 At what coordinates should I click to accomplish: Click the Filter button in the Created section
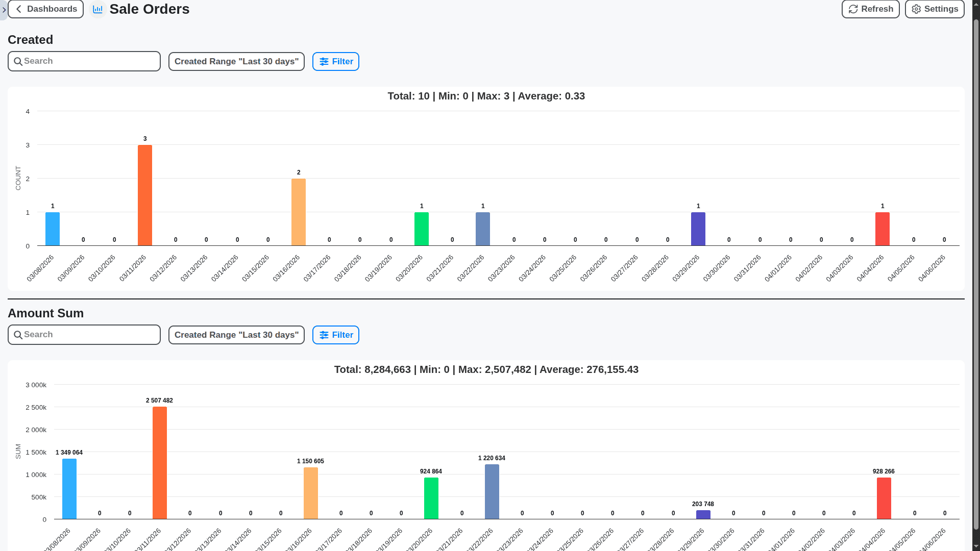click(x=335, y=61)
